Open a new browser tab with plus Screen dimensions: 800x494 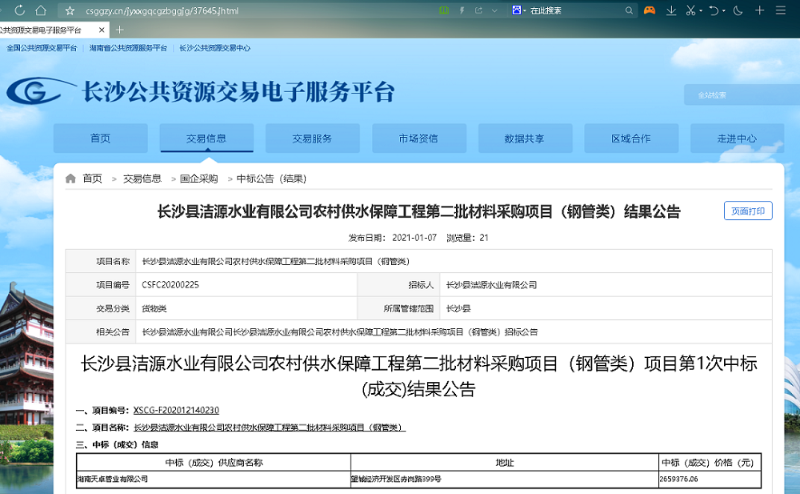[x=120, y=29]
